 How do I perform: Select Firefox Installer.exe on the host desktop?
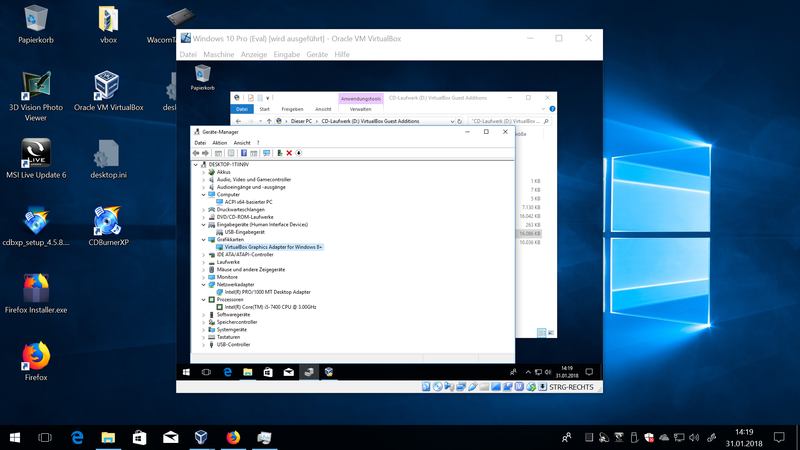pyautogui.click(x=36, y=293)
